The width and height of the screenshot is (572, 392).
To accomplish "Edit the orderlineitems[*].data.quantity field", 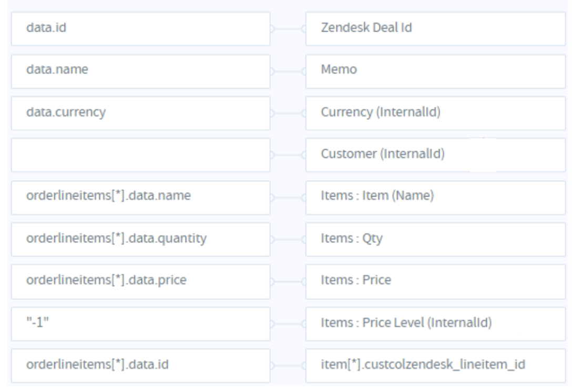I will pyautogui.click(x=140, y=240).
